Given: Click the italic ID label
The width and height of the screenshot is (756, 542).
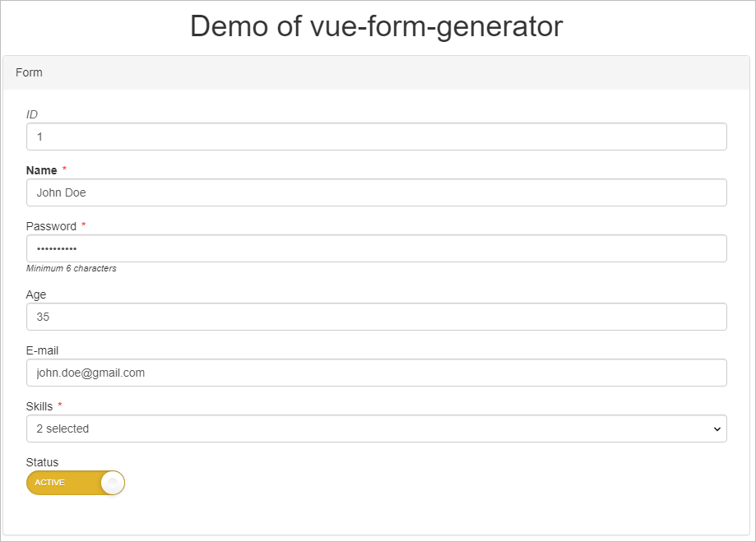Looking at the screenshot, I should [x=32, y=114].
